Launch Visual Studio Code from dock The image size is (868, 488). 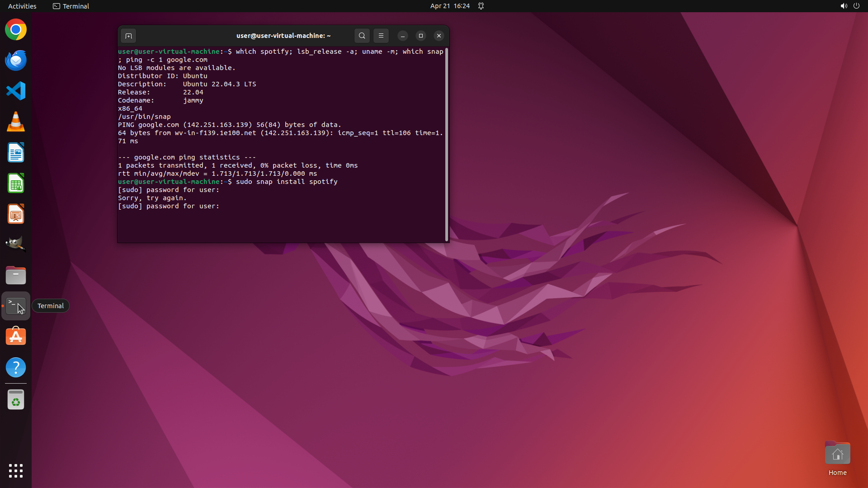click(16, 91)
